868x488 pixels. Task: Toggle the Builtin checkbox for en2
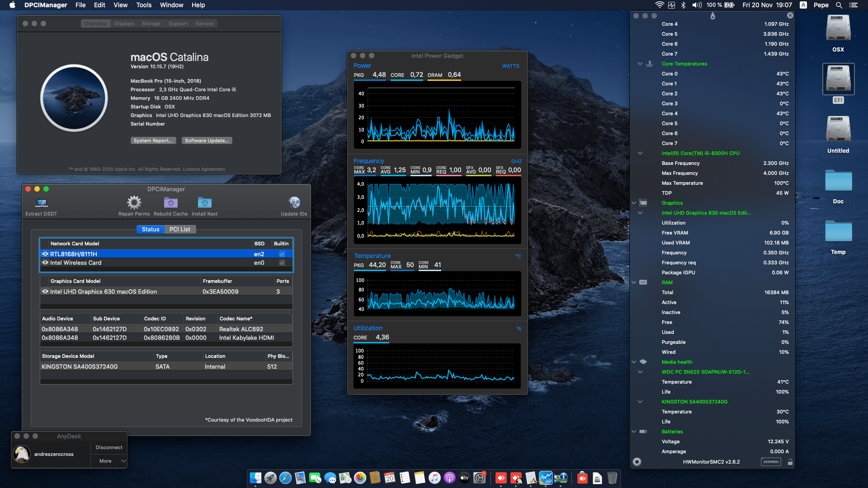pyautogui.click(x=282, y=254)
